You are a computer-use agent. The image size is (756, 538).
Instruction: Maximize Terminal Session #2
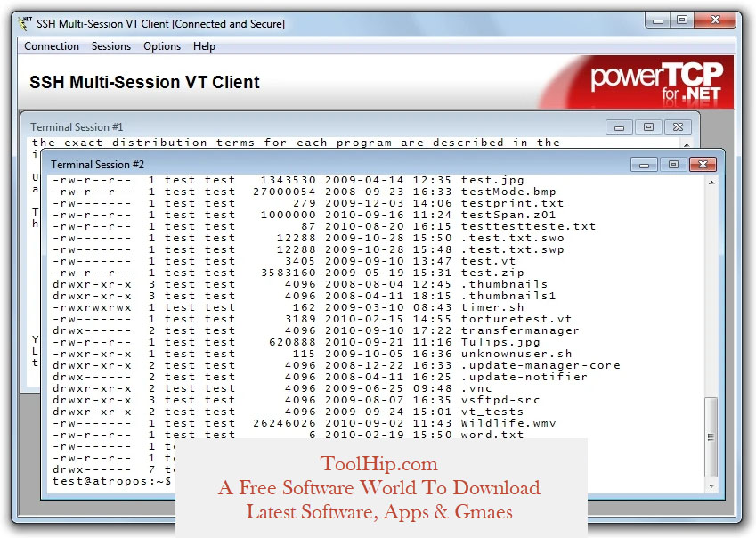click(673, 165)
